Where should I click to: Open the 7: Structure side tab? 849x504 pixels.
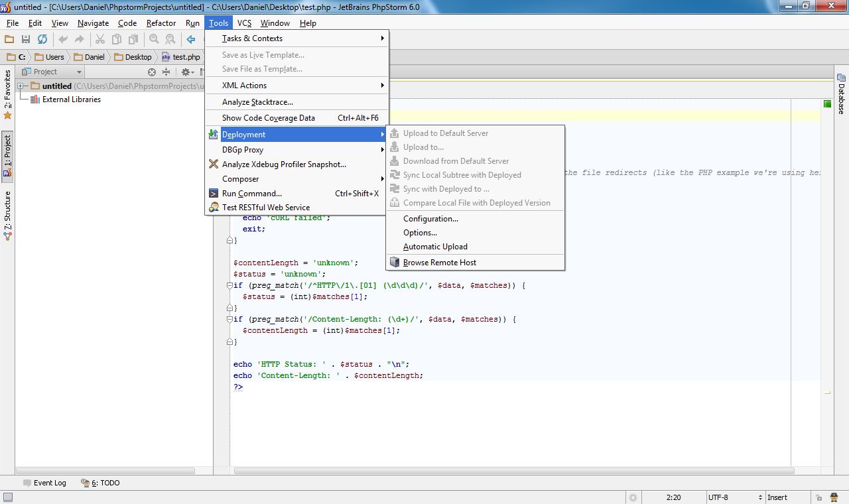click(x=7, y=216)
